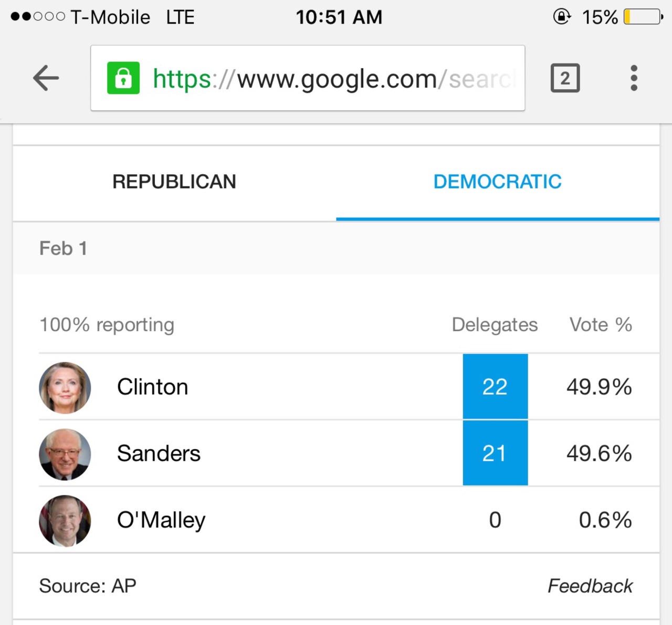Tap the green secure padlock icon
Image resolution: width=672 pixels, height=625 pixels.
click(123, 78)
